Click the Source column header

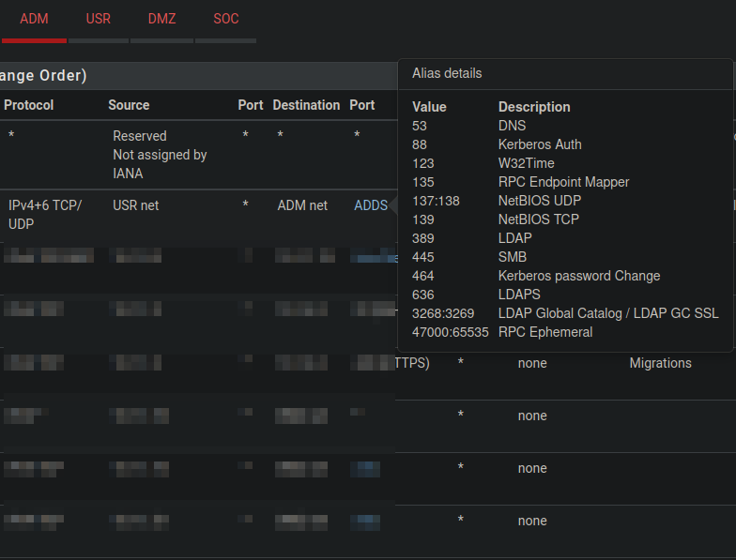[x=129, y=105]
